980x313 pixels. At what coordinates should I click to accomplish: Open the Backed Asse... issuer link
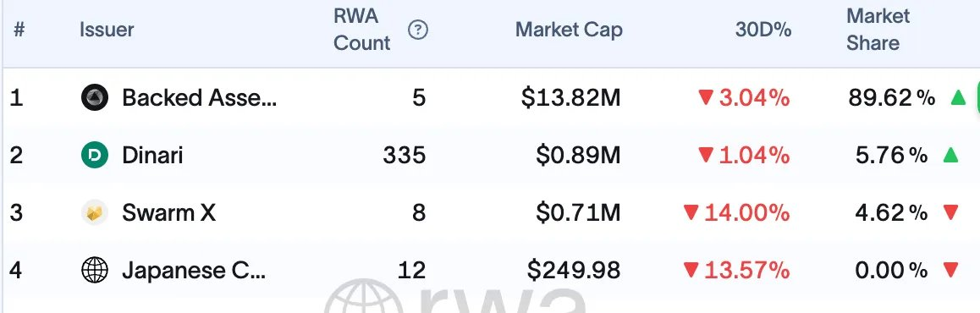point(200,97)
